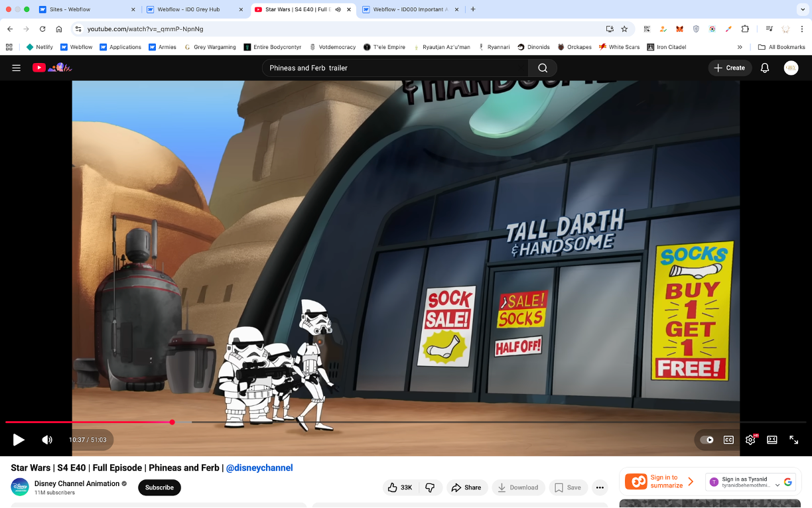This screenshot has height=508, width=812.
Task: Open the Grey Wargaming bookmark
Action: tap(210, 47)
